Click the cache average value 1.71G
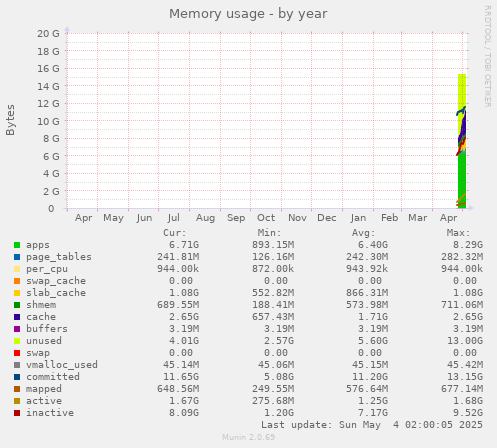497x448 pixels. [x=373, y=317]
